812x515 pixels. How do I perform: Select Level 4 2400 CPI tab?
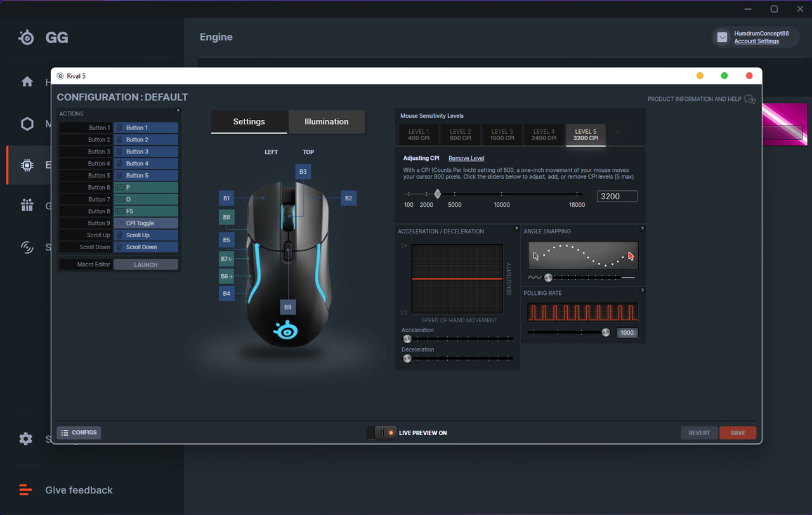click(x=544, y=134)
